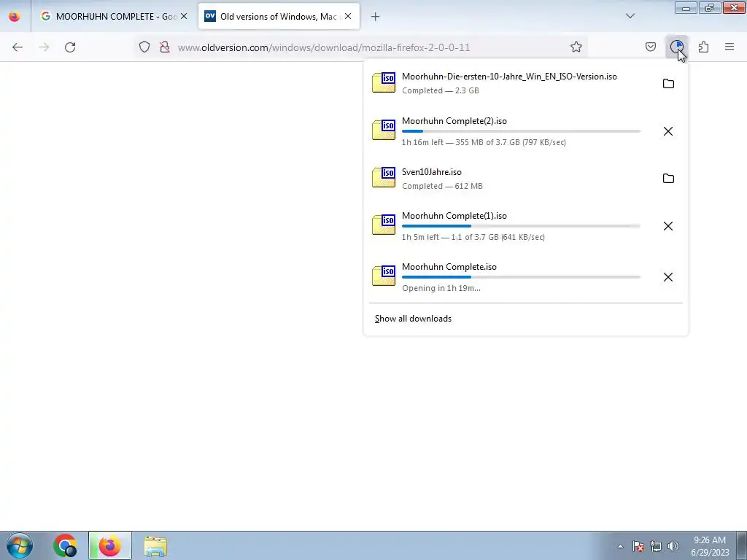Screen dimensions: 747x560
Task: Show Moorhuhn-Die-ersten-10-Jahre ISO in folder
Action: click(668, 83)
